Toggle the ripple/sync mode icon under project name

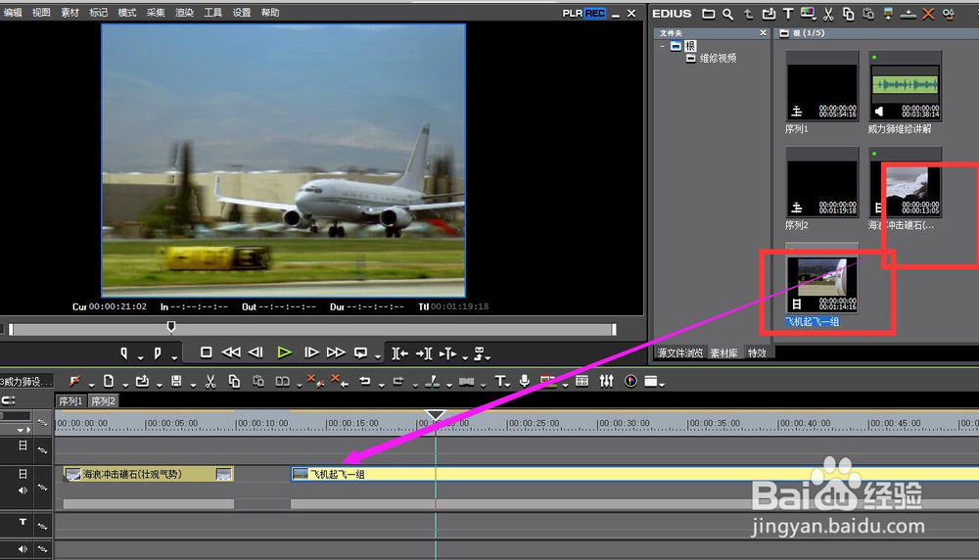click(8, 400)
